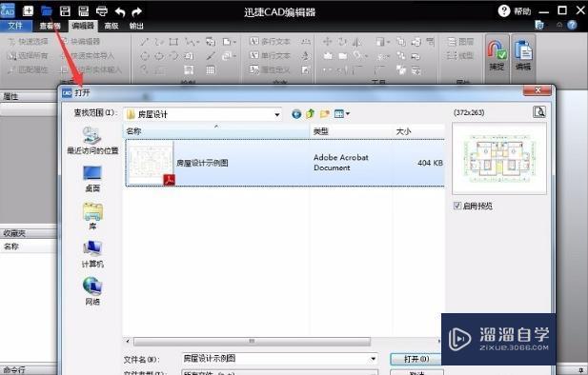Viewport: 588px width, 375px height.
Task: Switch to the 编辑器 editor tab
Action: (x=83, y=26)
